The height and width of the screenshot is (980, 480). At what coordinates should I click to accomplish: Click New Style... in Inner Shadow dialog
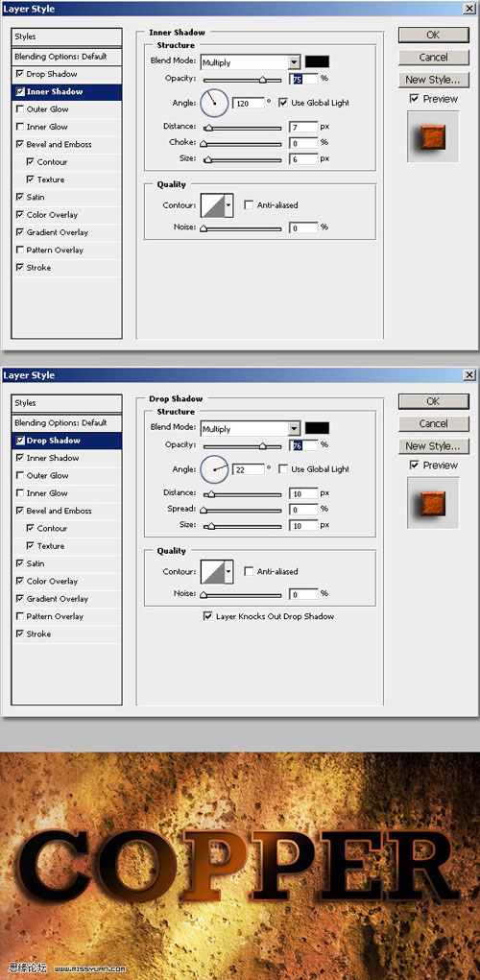[x=433, y=80]
